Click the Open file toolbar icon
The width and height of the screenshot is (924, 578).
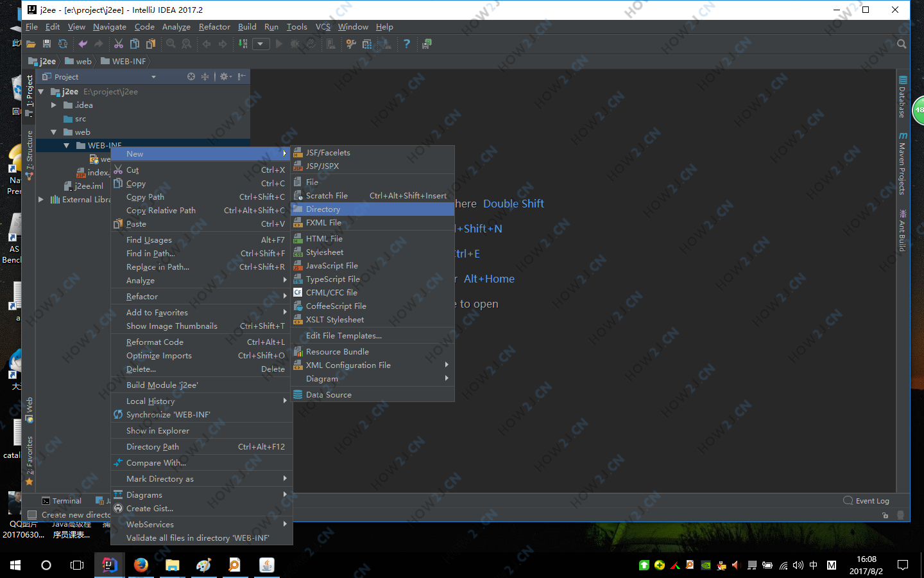[31, 44]
